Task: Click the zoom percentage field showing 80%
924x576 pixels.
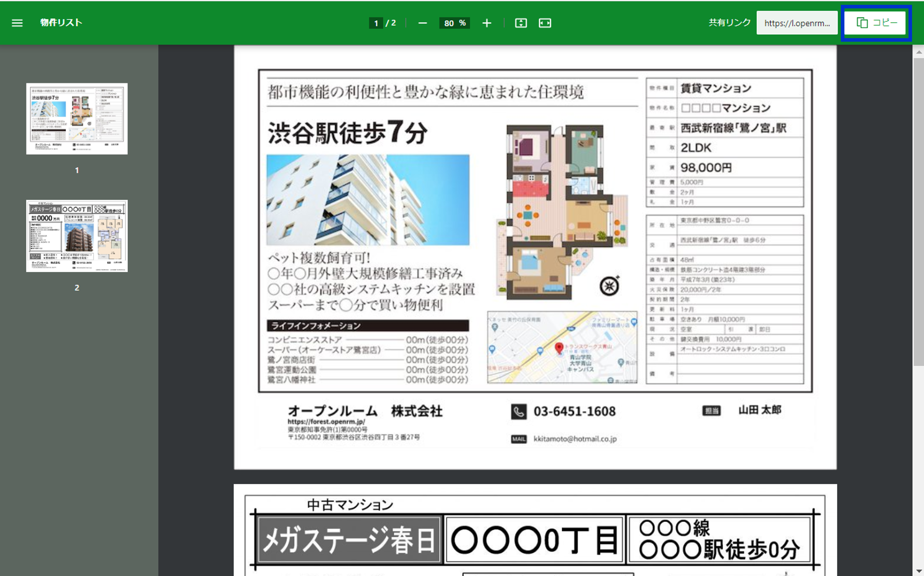Action: [x=454, y=23]
